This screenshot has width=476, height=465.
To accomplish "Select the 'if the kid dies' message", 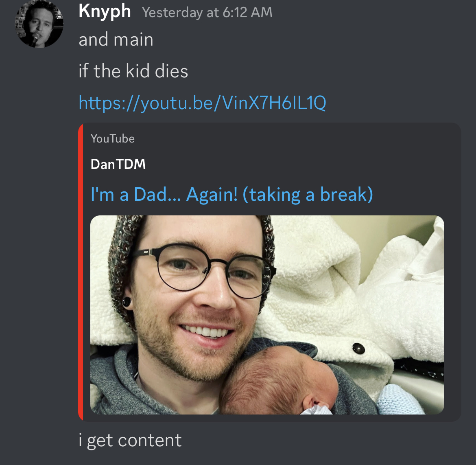I will point(133,71).
